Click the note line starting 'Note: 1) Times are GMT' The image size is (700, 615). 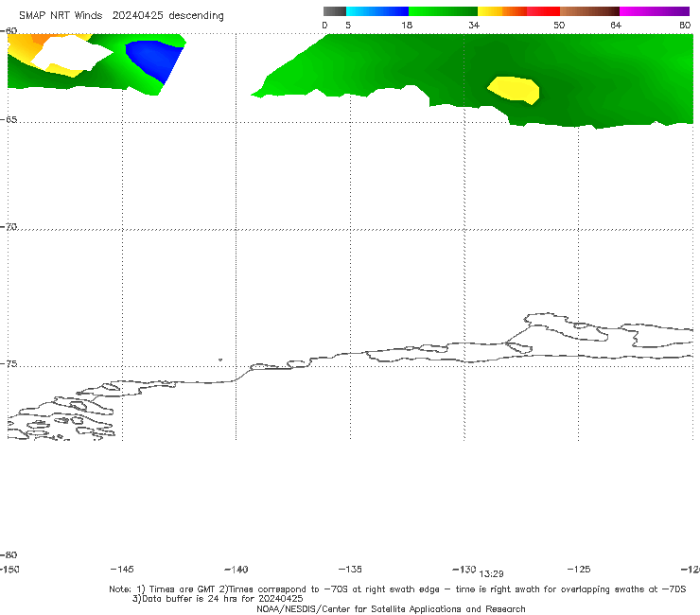coord(397,589)
